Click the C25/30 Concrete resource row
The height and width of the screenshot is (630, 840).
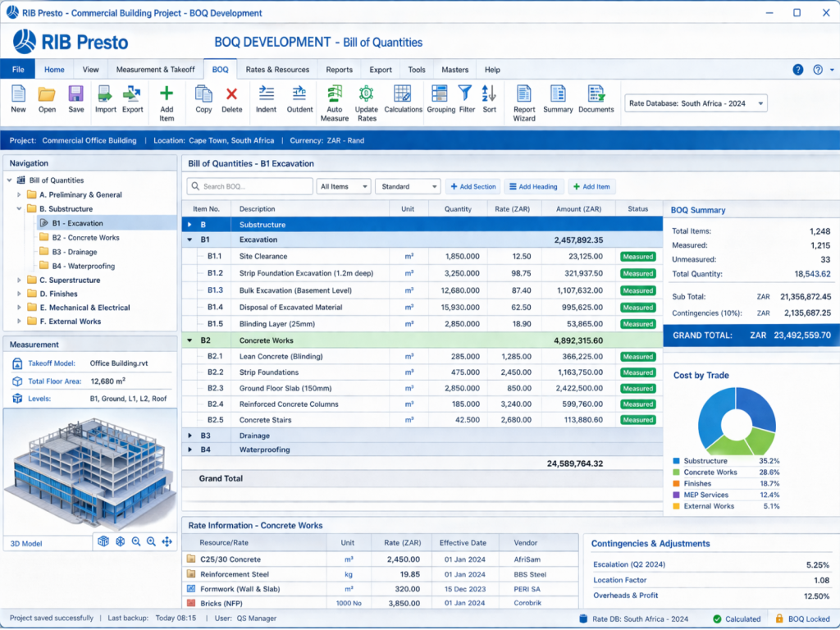click(381, 559)
